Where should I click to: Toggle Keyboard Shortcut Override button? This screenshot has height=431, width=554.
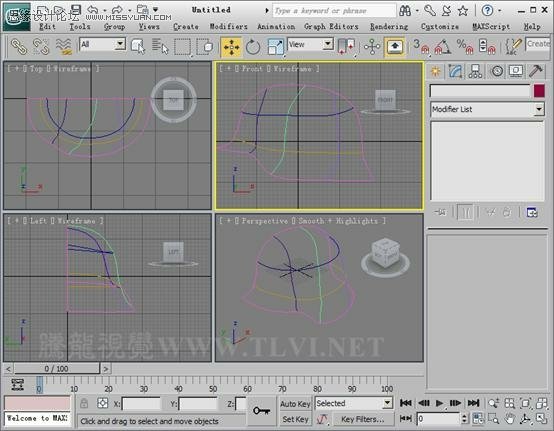point(395,47)
